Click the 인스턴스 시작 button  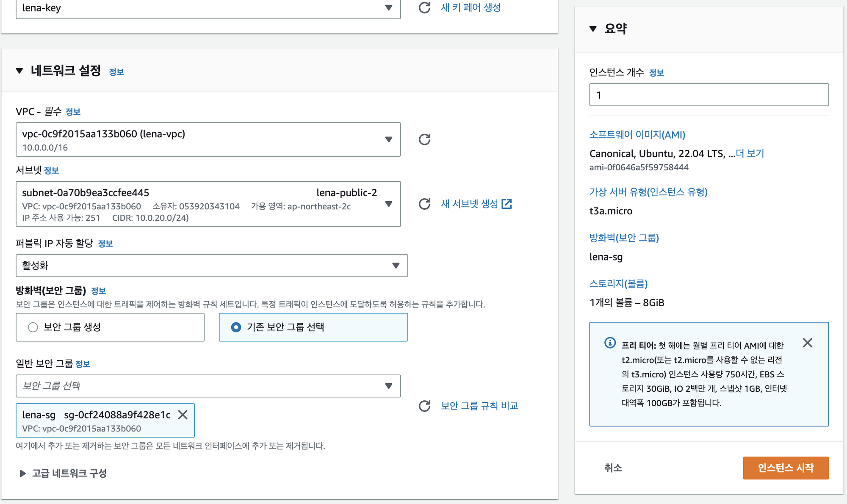click(x=786, y=468)
